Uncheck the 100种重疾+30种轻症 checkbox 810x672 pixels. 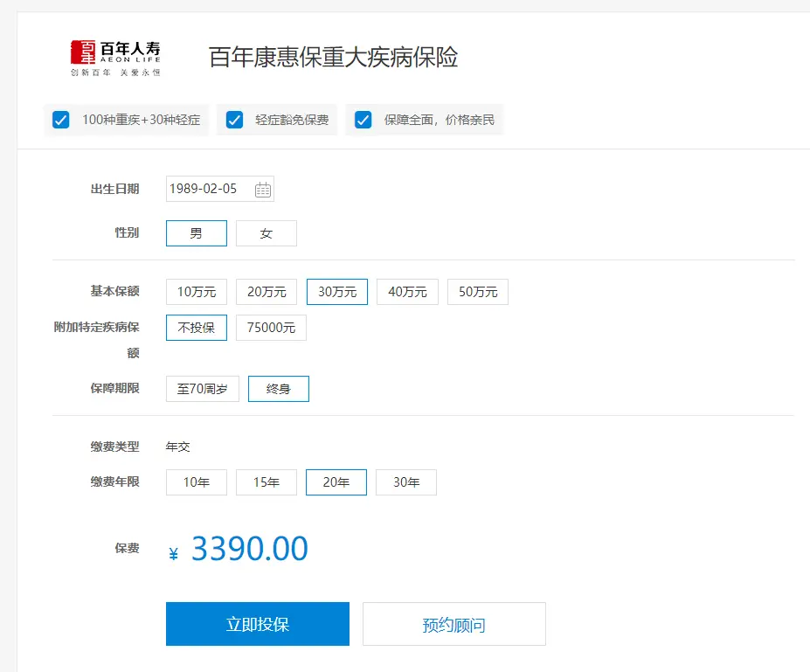[60, 120]
